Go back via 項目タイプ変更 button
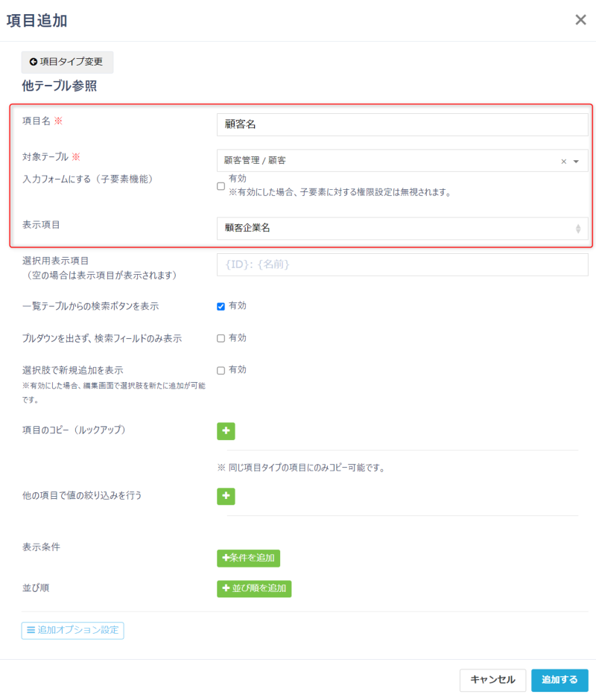Image resolution: width=596 pixels, height=700 pixels. click(67, 62)
